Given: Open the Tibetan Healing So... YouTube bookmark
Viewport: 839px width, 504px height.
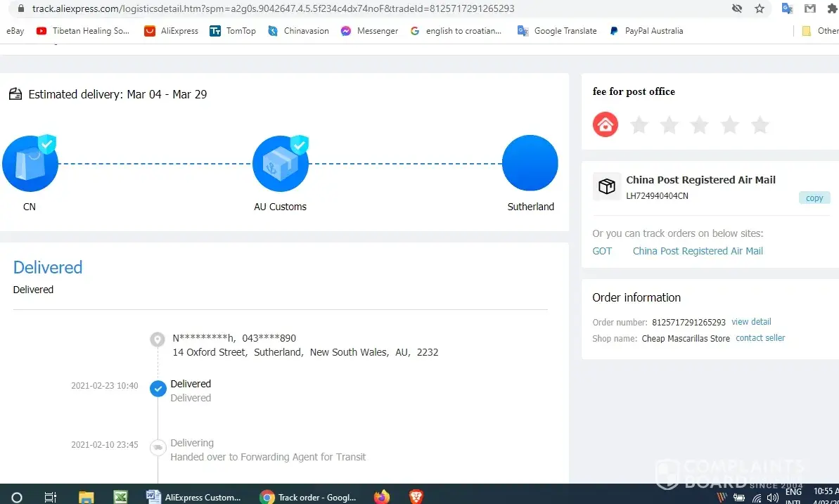Looking at the screenshot, I should 83,31.
